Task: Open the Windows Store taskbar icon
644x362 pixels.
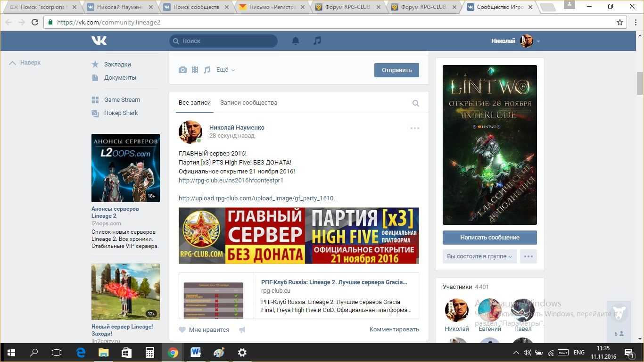Action: [x=126, y=353]
